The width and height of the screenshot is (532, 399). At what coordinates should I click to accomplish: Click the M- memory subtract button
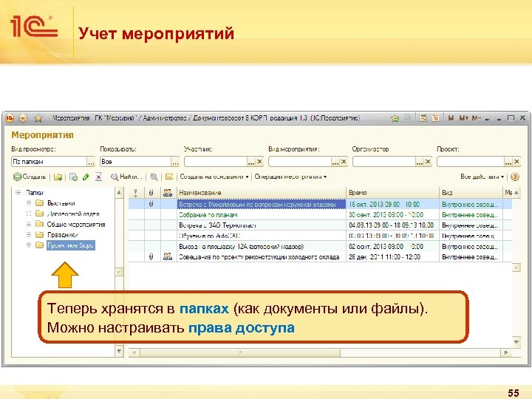tap(477, 118)
